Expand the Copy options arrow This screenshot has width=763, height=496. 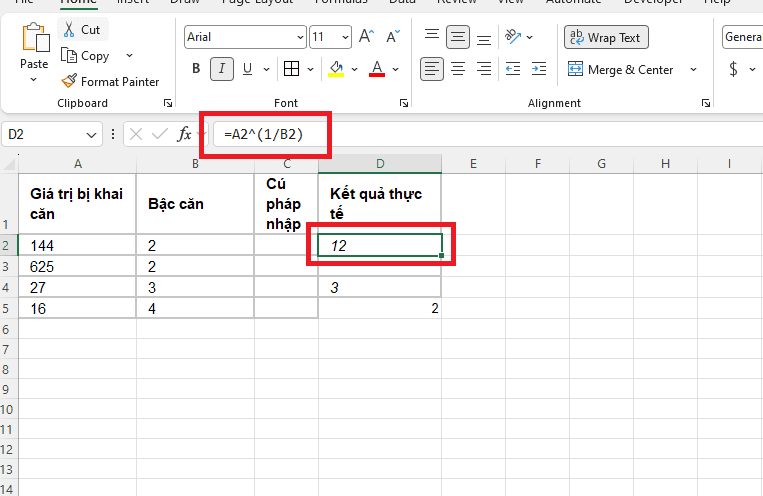click(x=129, y=55)
